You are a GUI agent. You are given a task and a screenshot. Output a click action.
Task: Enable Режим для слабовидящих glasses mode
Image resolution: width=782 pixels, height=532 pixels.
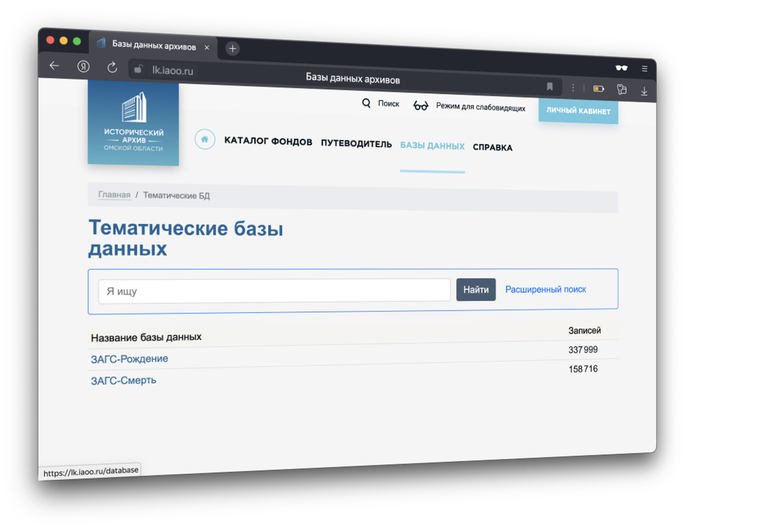pyautogui.click(x=469, y=106)
